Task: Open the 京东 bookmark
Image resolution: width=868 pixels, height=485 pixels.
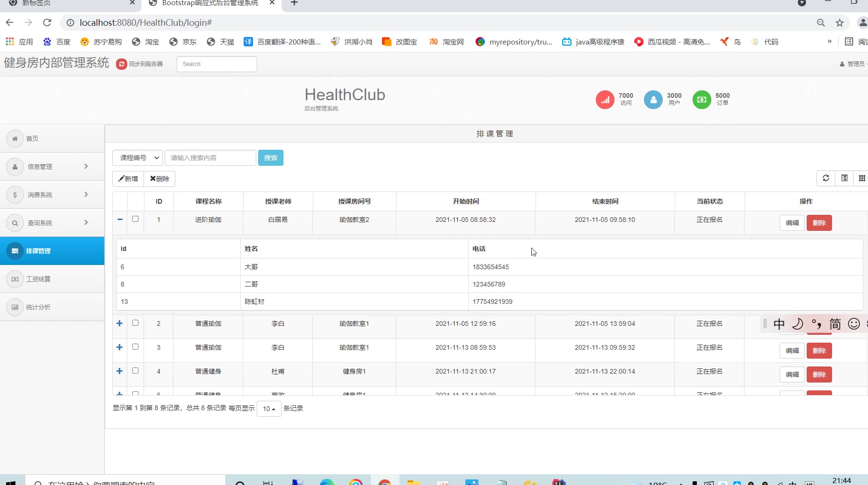Action: (183, 42)
